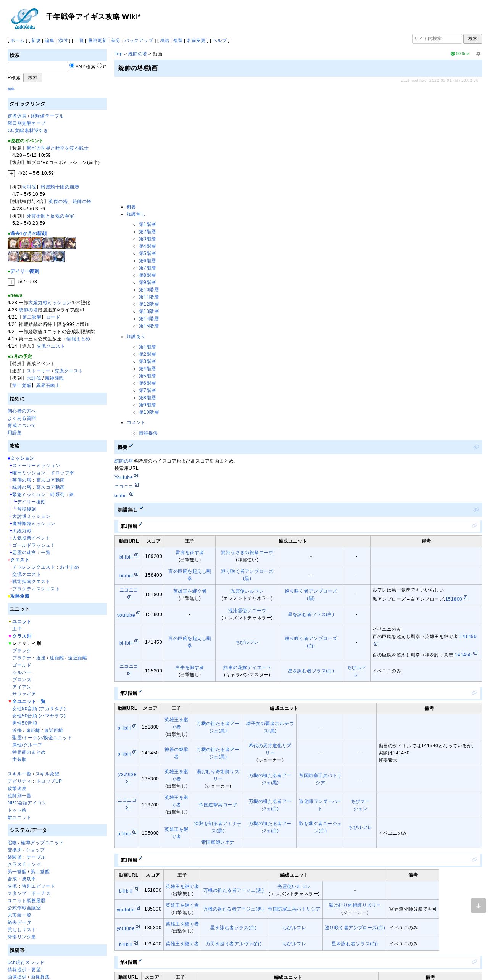Open the 光霊使いルフレ unit link in 第1階層
490x980 pixels.
247,591
